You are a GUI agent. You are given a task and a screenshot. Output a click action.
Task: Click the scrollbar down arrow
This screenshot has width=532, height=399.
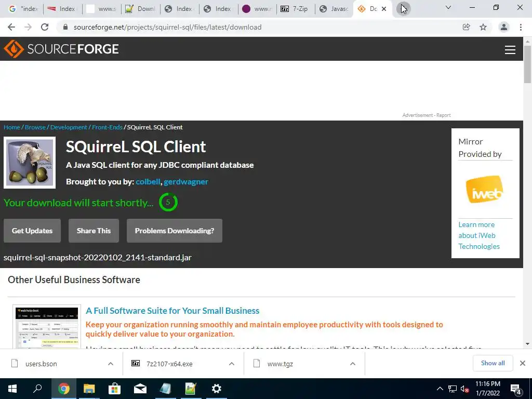527,344
